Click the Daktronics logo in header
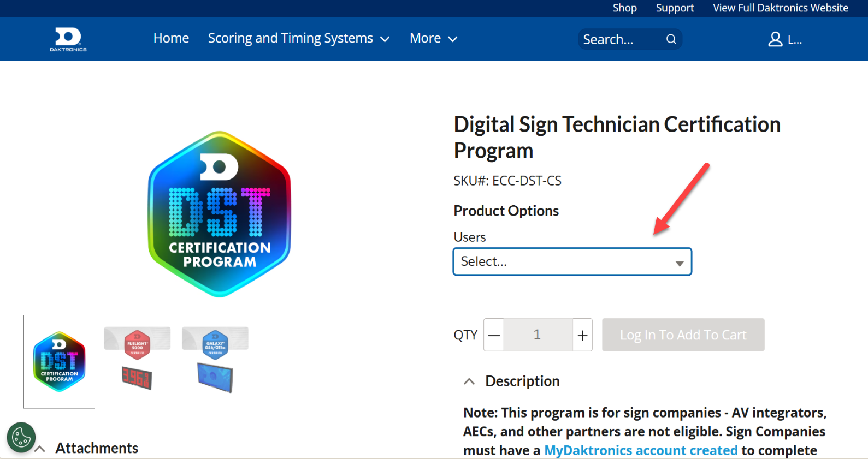Viewport: 868px width, 459px height. coord(68,39)
